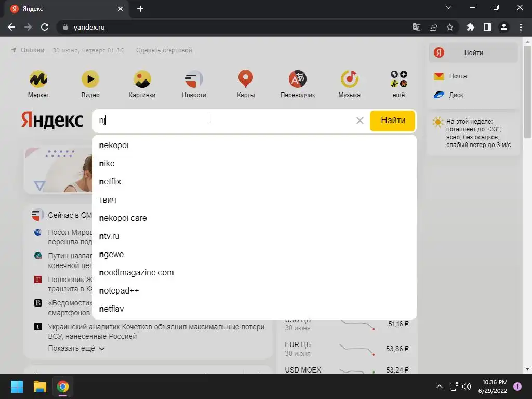Bookmark this tab with the star
The height and width of the screenshot is (399, 532).
450,27
